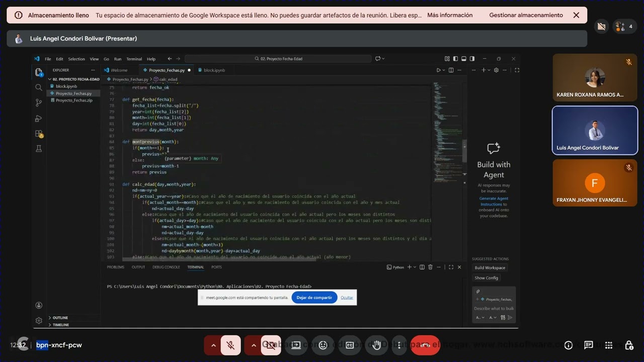
Task: Toggle Secondary Side Bar visibility
Action: [x=472, y=59]
